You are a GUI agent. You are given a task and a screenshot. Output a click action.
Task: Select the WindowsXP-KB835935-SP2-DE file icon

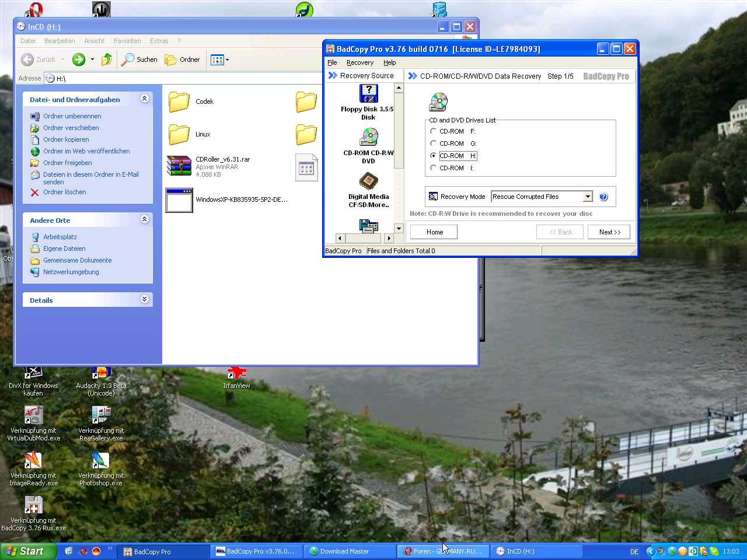pos(179,200)
